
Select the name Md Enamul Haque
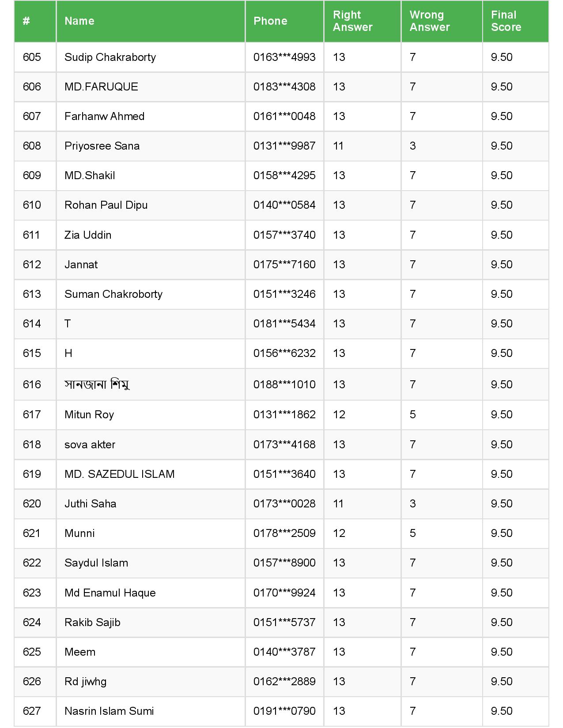pyautogui.click(x=110, y=593)
